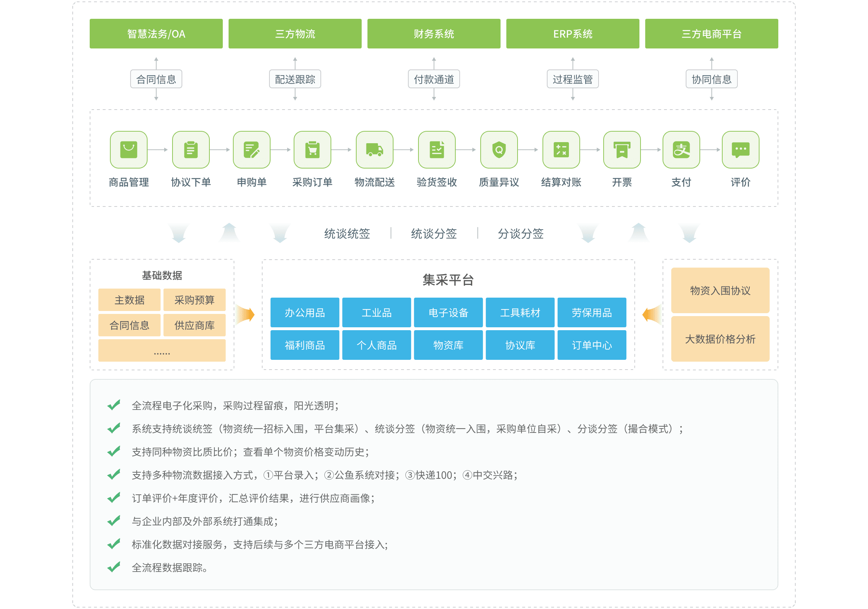The image size is (868, 609).
Task: Click the 支付 Alipay icon
Action: click(681, 150)
